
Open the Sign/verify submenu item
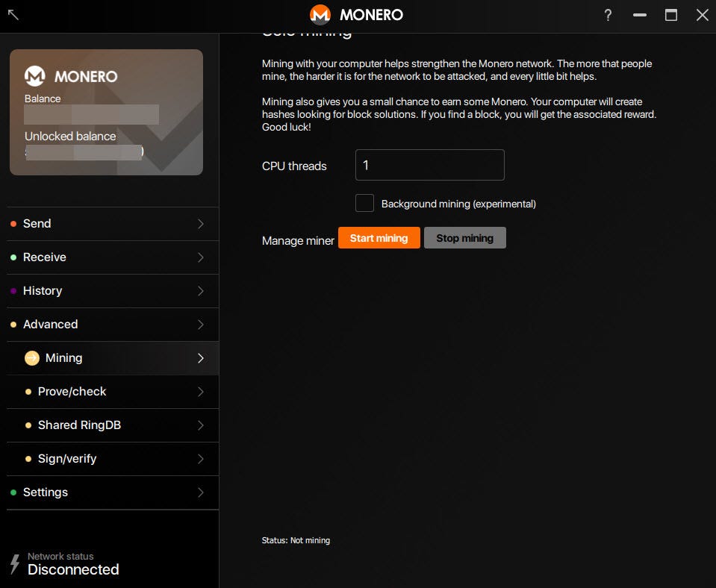113,459
